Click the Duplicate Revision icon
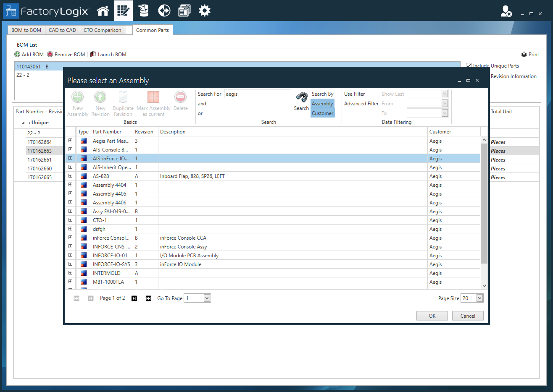This screenshot has height=392, width=553. (x=123, y=97)
